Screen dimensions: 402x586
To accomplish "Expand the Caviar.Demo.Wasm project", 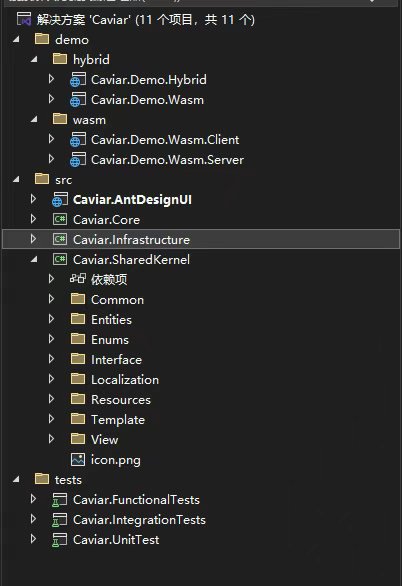I will coord(52,99).
